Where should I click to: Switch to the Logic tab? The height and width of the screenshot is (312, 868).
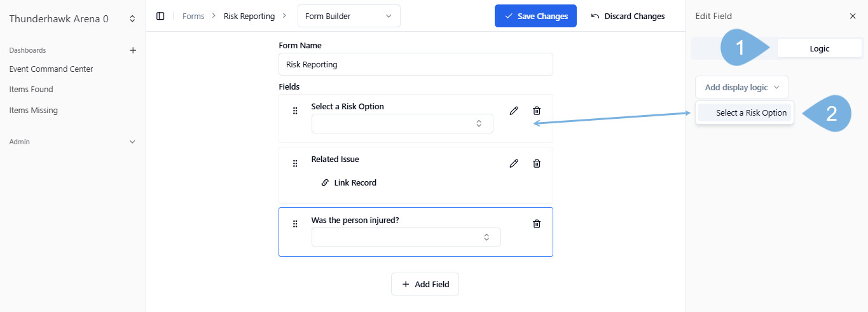pos(819,48)
